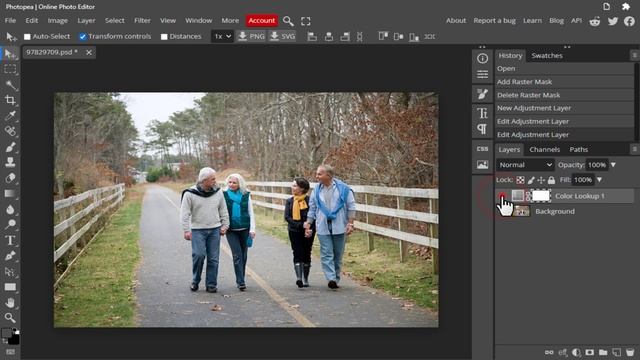Open the CSS panel

coord(482,149)
